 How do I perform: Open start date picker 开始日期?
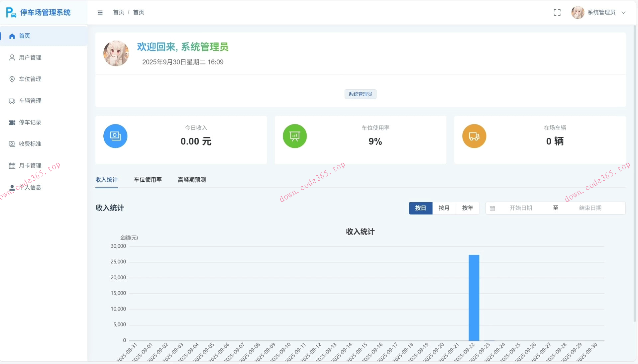(521, 208)
